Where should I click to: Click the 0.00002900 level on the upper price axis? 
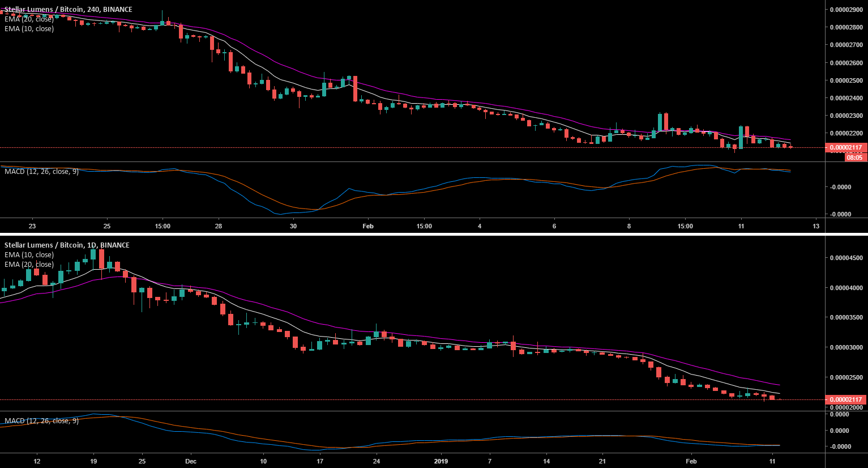coord(846,10)
